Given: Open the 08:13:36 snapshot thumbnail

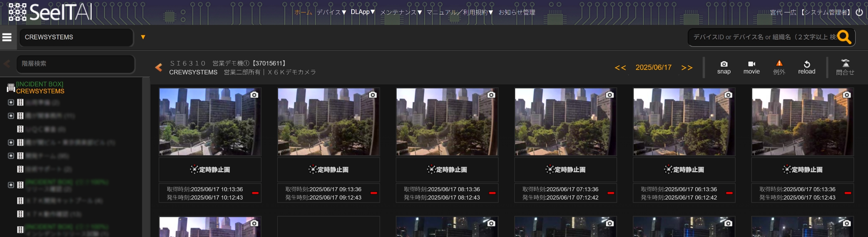Looking at the screenshot, I should coord(447,122).
